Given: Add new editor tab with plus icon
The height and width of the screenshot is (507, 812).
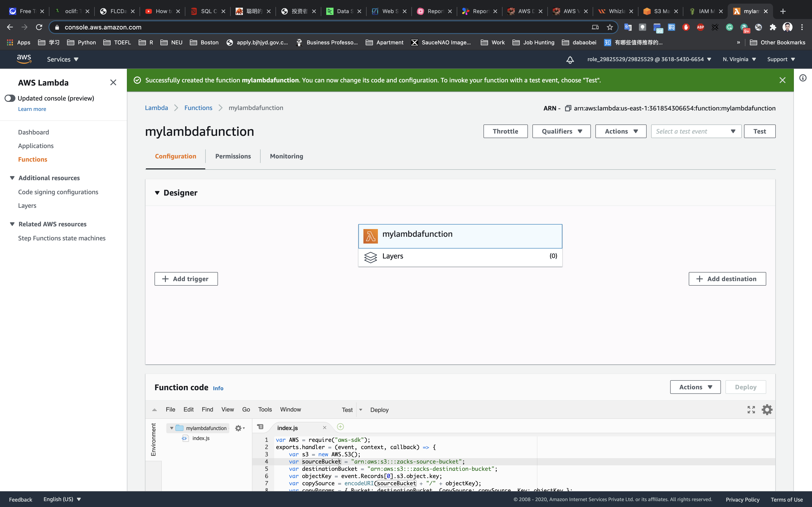Looking at the screenshot, I should 340,427.
